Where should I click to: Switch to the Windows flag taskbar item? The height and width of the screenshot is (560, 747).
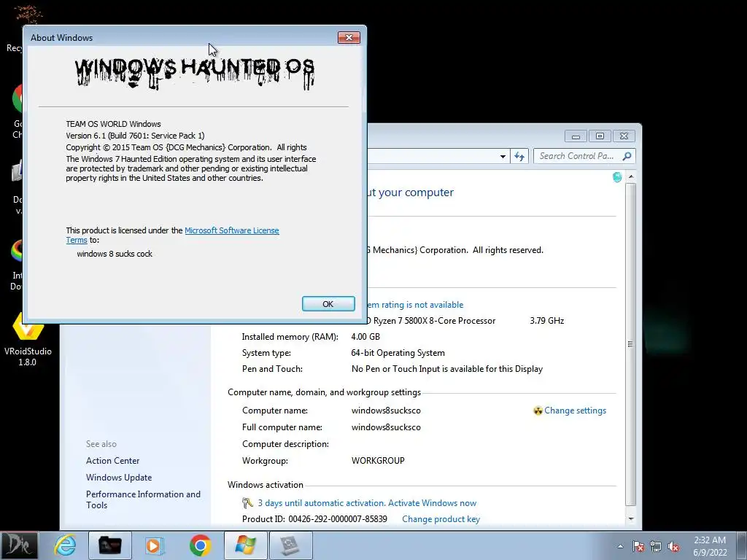tap(245, 545)
